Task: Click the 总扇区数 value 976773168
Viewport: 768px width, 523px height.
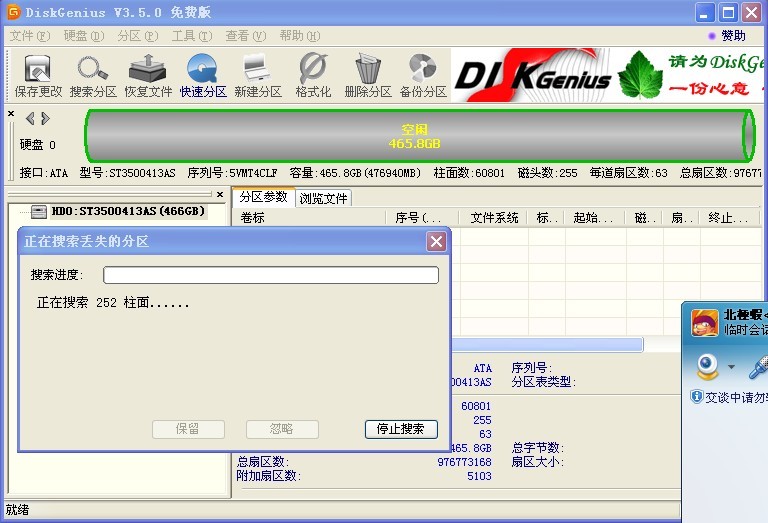Action: [464, 462]
